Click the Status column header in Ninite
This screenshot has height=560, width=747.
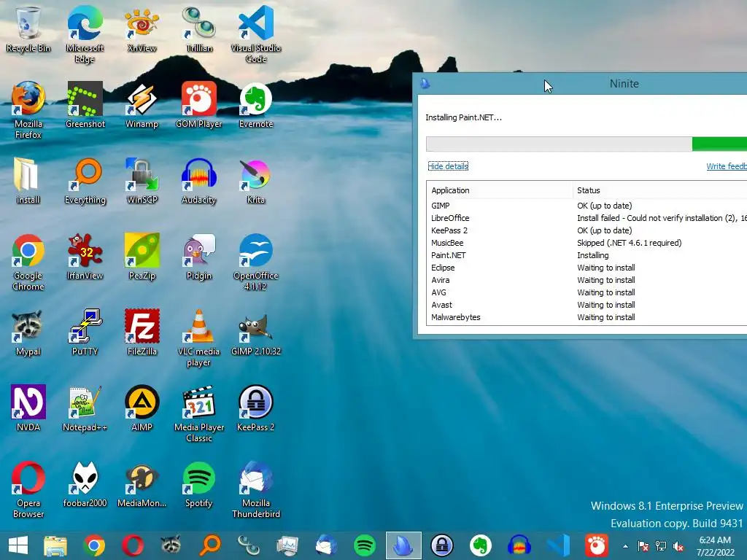660,190
